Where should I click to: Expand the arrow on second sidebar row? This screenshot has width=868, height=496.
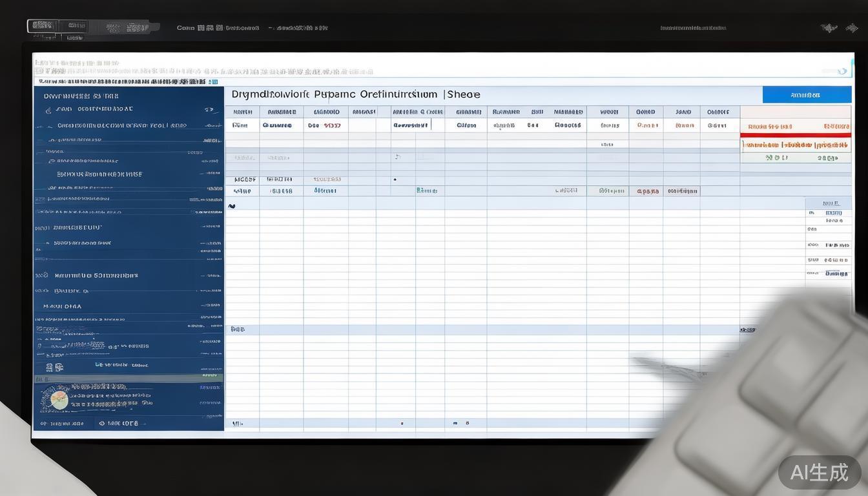click(x=211, y=110)
